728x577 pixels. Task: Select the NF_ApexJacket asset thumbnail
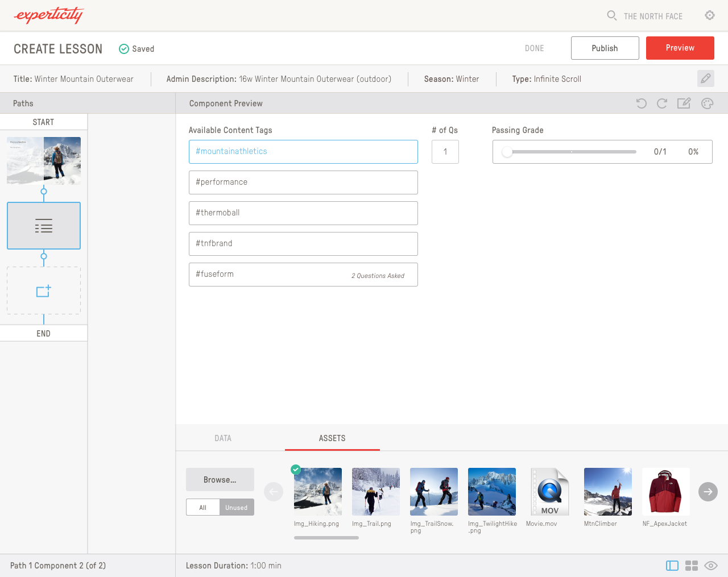click(x=666, y=492)
